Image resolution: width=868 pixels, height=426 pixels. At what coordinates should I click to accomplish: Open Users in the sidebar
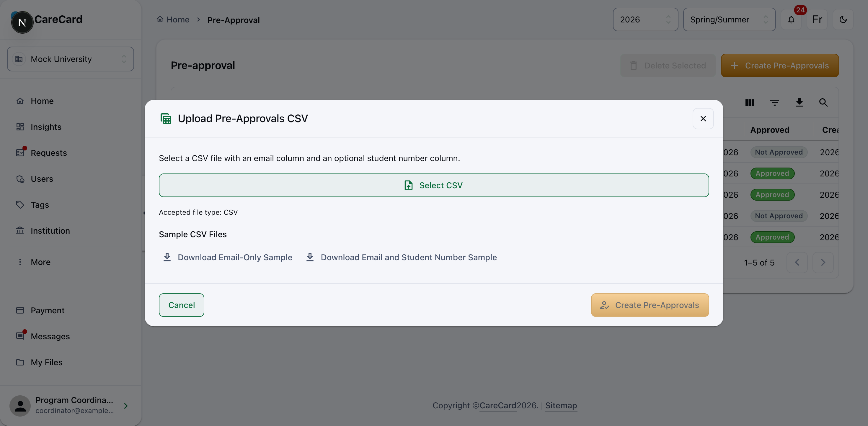[x=71, y=179]
